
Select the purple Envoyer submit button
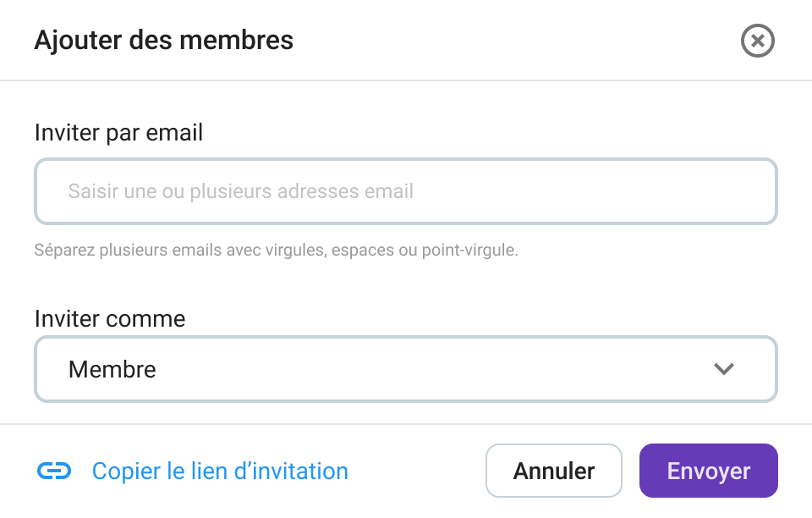[x=708, y=471]
